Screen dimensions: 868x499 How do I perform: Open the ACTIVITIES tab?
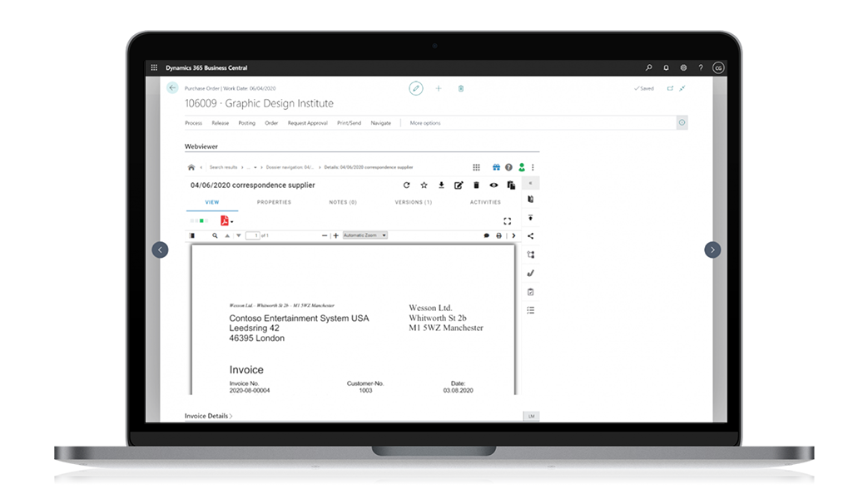point(485,202)
